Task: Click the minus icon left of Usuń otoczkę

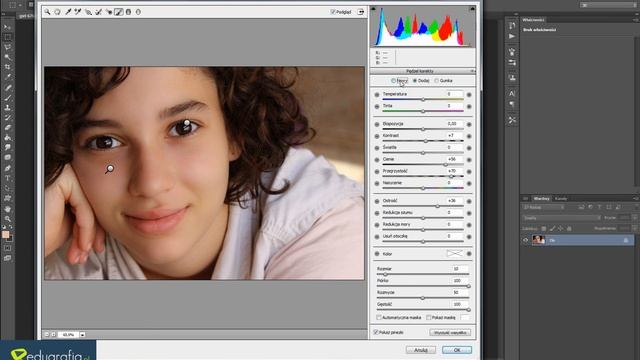Action: 377,237
